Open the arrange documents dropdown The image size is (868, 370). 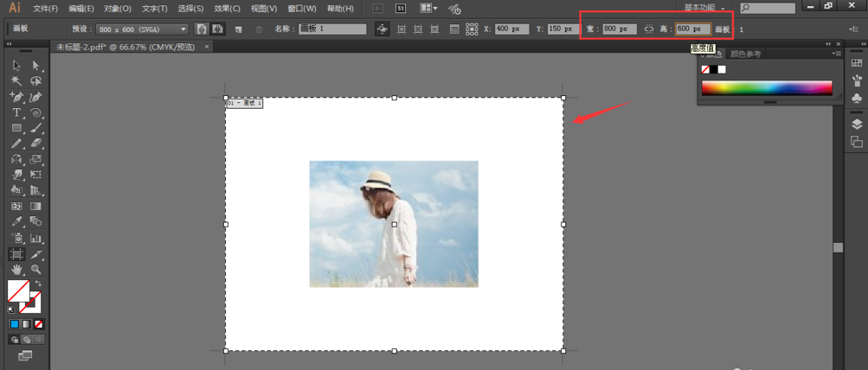(428, 8)
